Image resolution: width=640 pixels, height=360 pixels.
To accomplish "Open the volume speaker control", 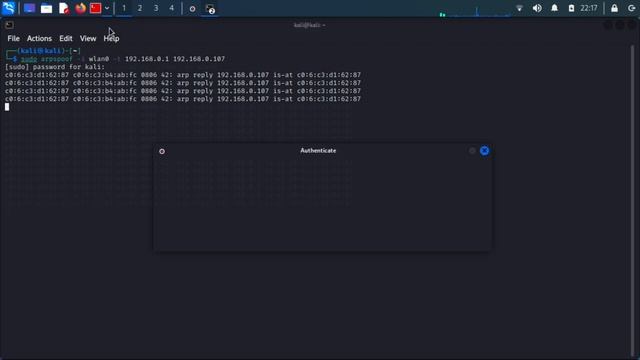I will pyautogui.click(x=537, y=8).
